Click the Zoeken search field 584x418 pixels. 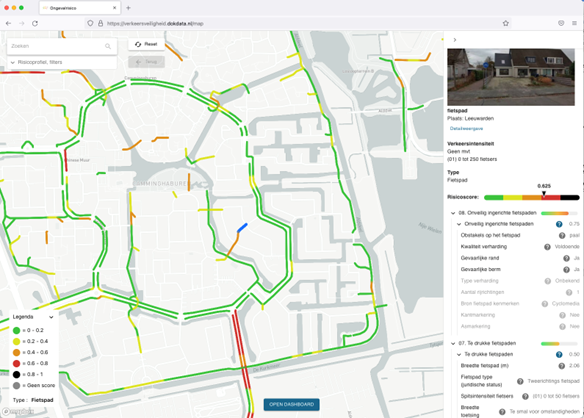[x=62, y=46]
